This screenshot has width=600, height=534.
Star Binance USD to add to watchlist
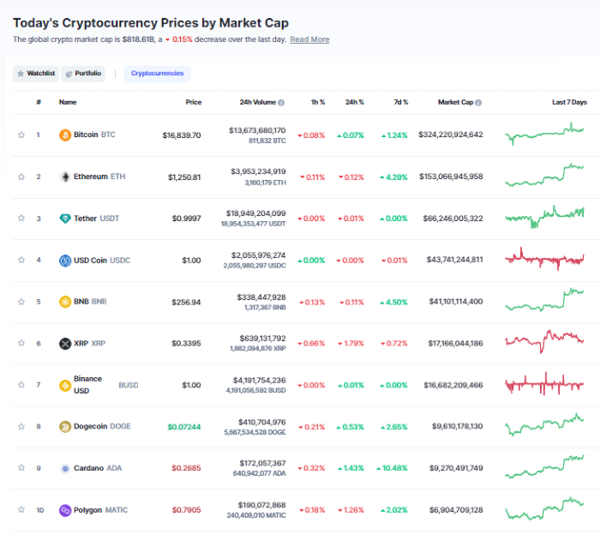tap(21, 384)
